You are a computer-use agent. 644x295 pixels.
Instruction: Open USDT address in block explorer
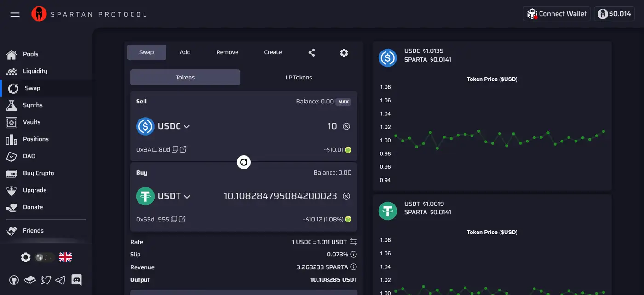pyautogui.click(x=182, y=219)
